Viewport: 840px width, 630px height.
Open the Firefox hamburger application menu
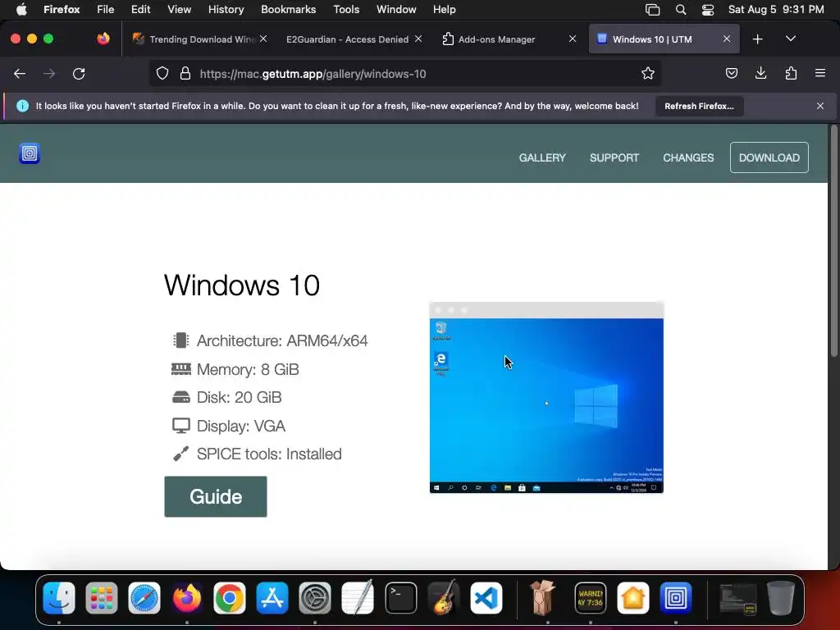[x=820, y=73]
